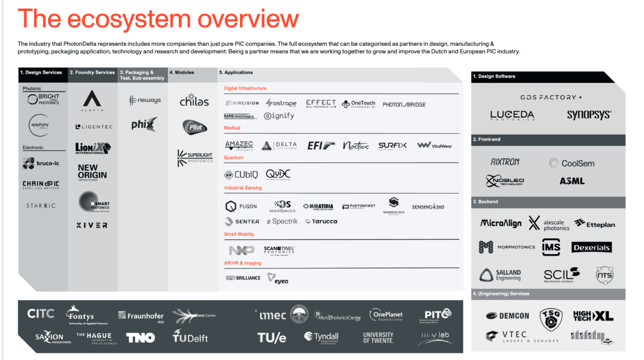Select the 'Industrial Sensing' section label
The width and height of the screenshot is (644, 360).
[243, 188]
